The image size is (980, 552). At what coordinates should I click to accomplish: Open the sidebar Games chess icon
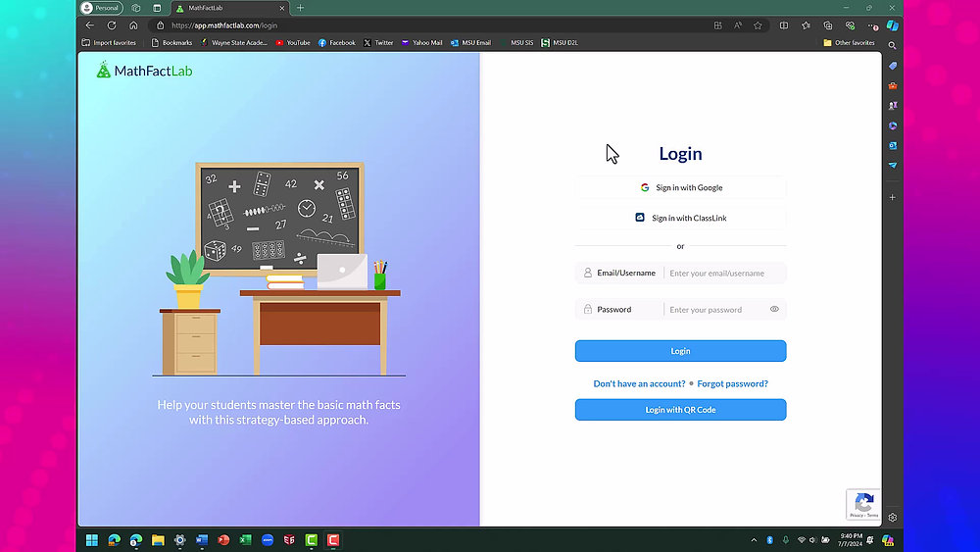(x=893, y=106)
